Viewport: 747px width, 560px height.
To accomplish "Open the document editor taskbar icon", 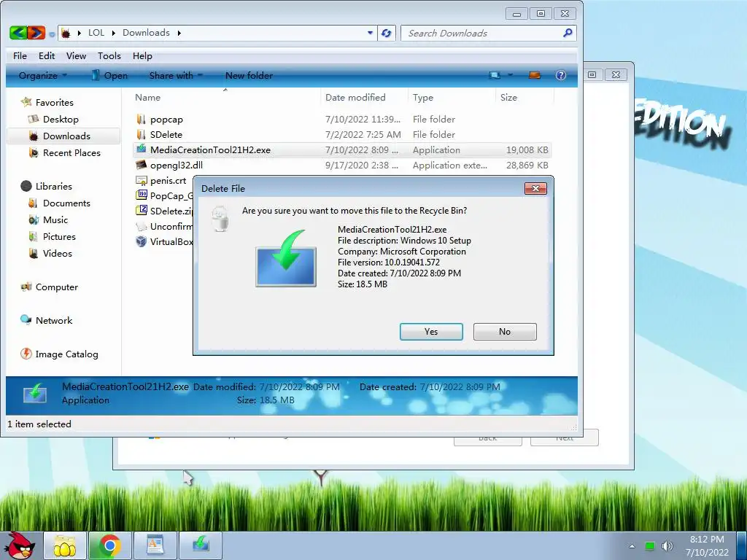I will [155, 545].
